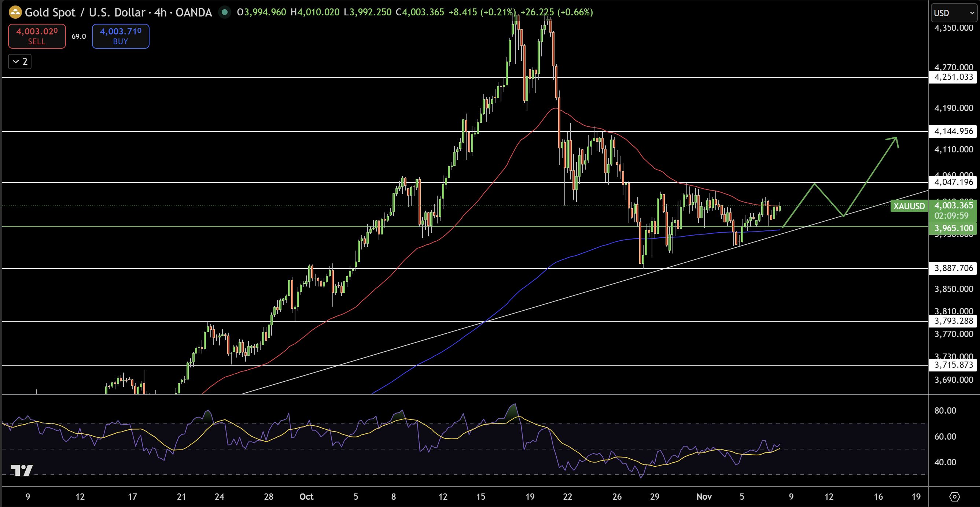
Task: Click the OANDA exchange name in the legend
Action: [x=192, y=12]
